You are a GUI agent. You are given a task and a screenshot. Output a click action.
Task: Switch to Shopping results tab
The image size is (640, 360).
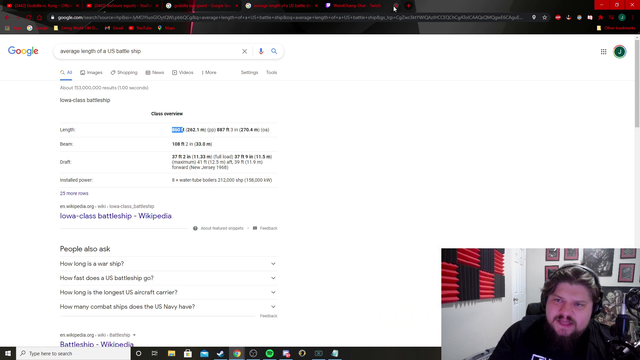tap(124, 73)
